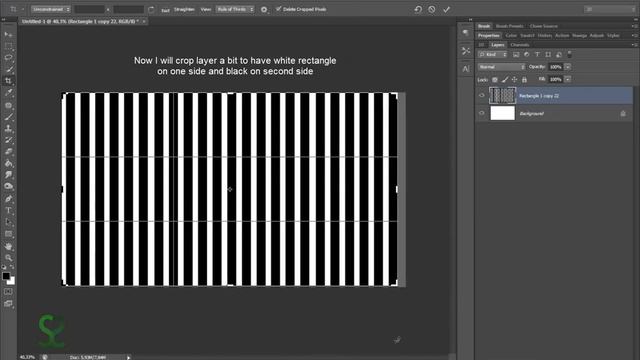Filter layers by shape layers
The height and width of the screenshot is (360, 640).
click(548, 55)
